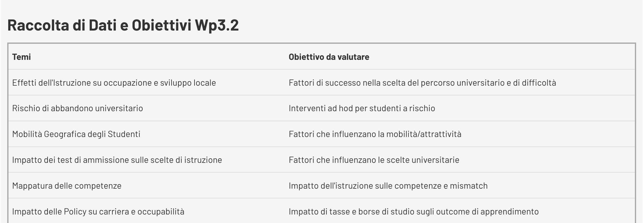Click 'Impatto dell'istruzione sulle competenze e mismatch' cell
The width and height of the screenshot is (644, 223).
pos(388,186)
